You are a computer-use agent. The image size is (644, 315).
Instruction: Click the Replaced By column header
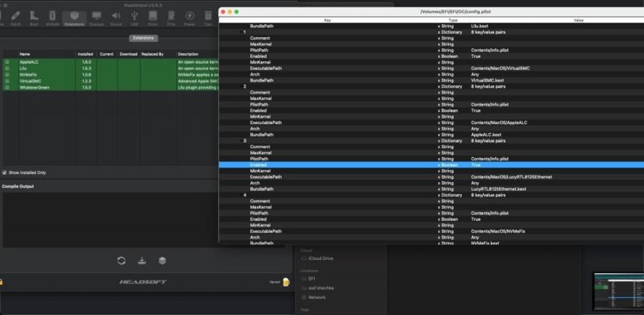click(x=158, y=54)
